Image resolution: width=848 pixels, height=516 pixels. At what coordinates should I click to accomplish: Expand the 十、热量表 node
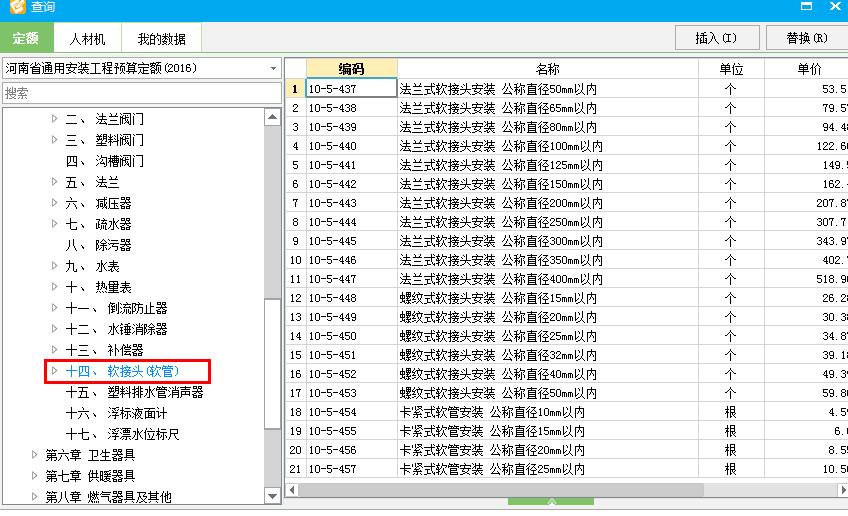54,287
